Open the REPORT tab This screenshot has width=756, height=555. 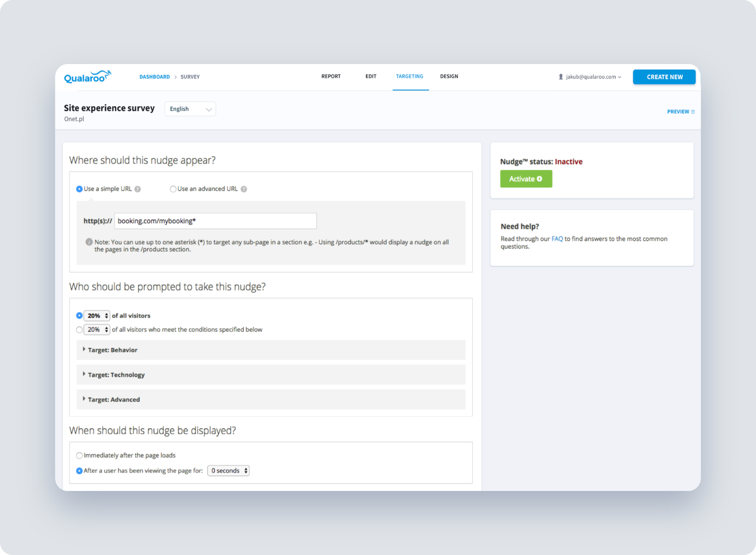click(x=331, y=76)
